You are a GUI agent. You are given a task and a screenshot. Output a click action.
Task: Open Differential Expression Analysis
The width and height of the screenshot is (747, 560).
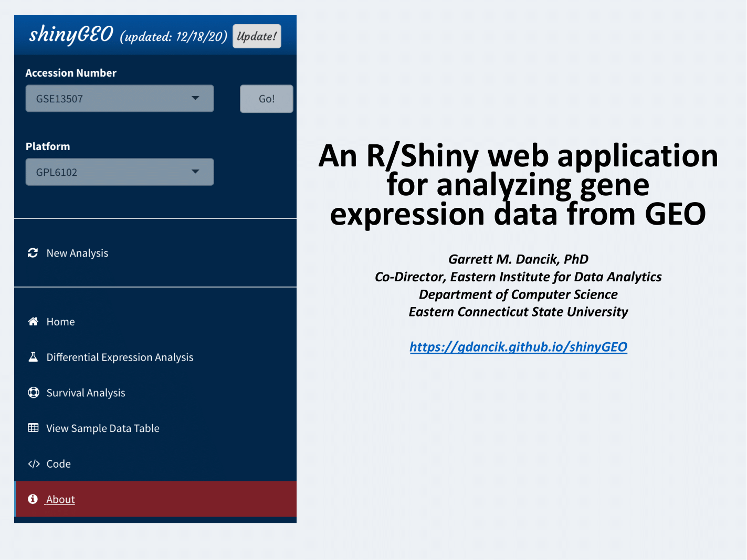pyautogui.click(x=120, y=357)
